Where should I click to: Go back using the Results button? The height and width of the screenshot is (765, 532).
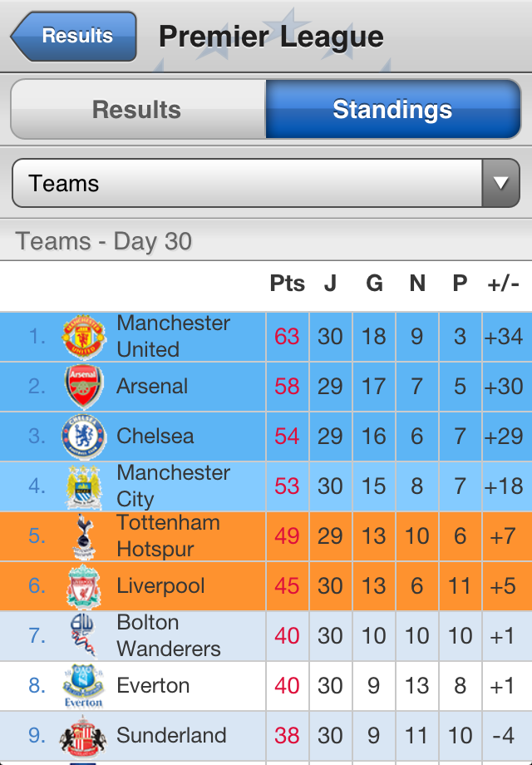[75, 37]
